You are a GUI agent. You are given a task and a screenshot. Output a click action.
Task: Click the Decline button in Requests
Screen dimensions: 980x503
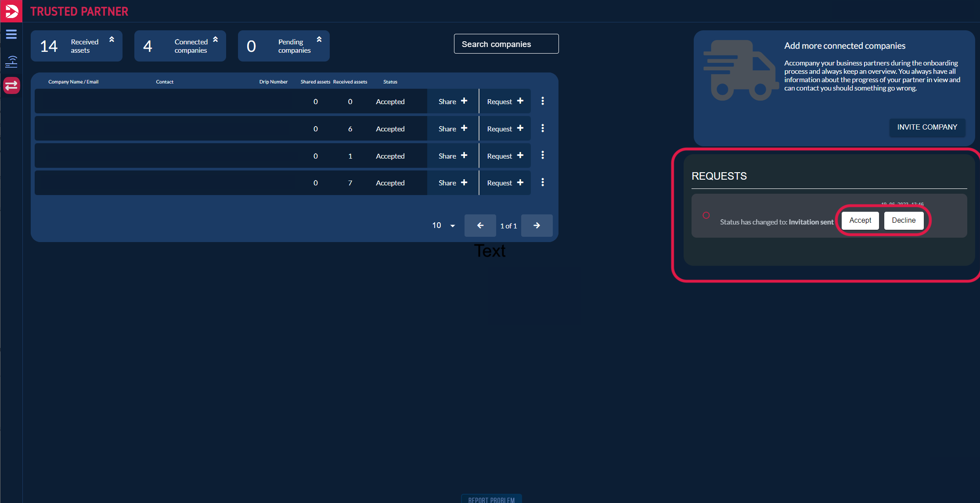(x=904, y=220)
